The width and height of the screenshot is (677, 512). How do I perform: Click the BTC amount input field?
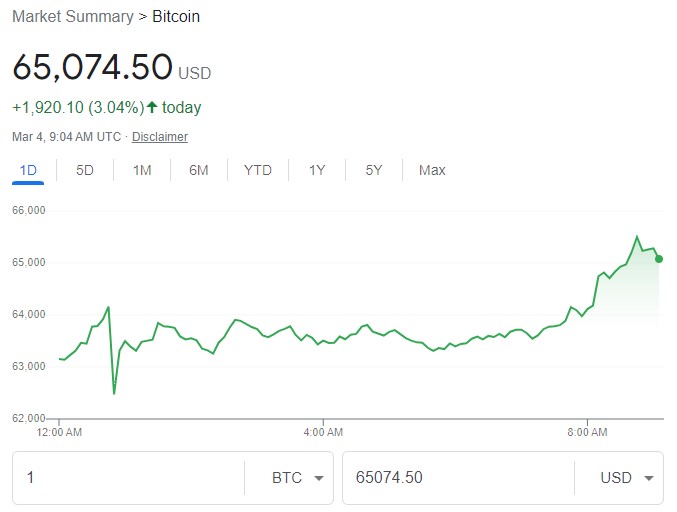point(130,477)
